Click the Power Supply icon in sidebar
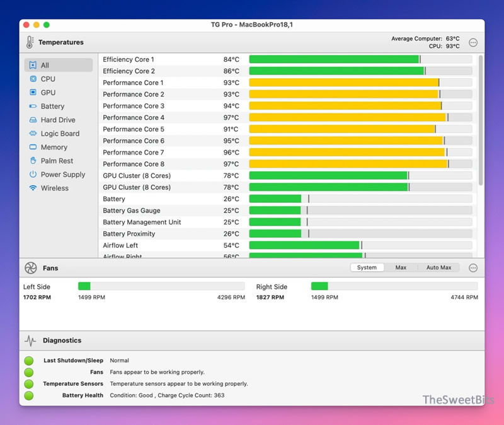This screenshot has width=504, height=425. point(33,174)
